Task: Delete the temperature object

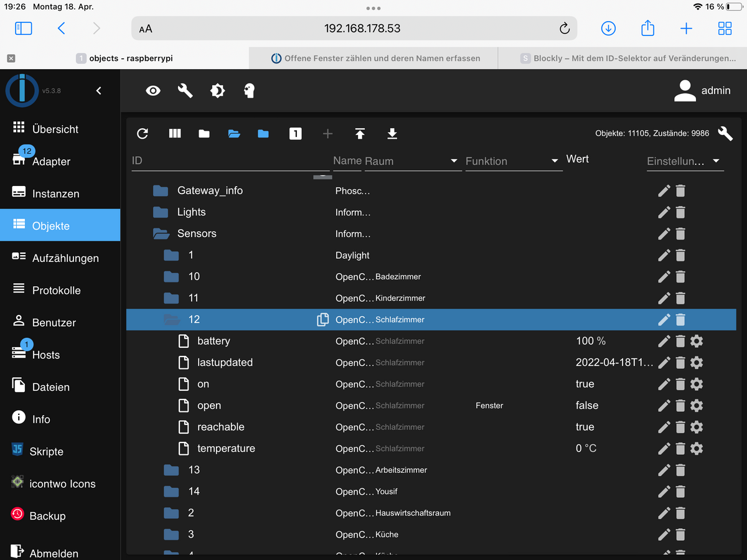Action: (x=680, y=449)
